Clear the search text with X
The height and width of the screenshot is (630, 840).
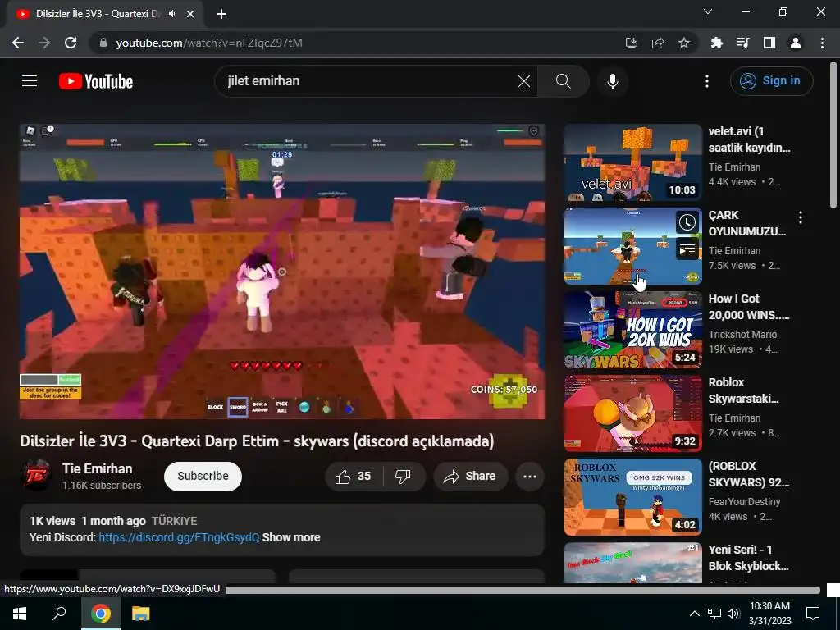point(524,81)
